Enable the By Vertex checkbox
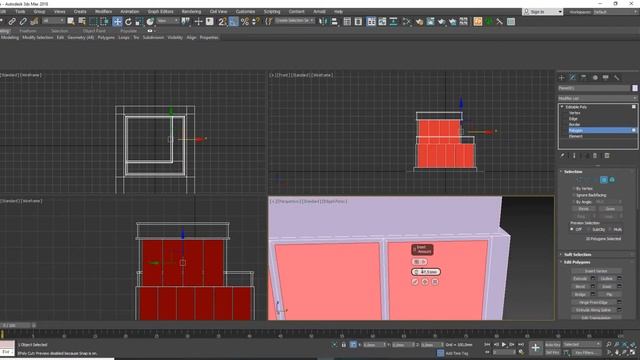The height and width of the screenshot is (360, 640). 573,189
